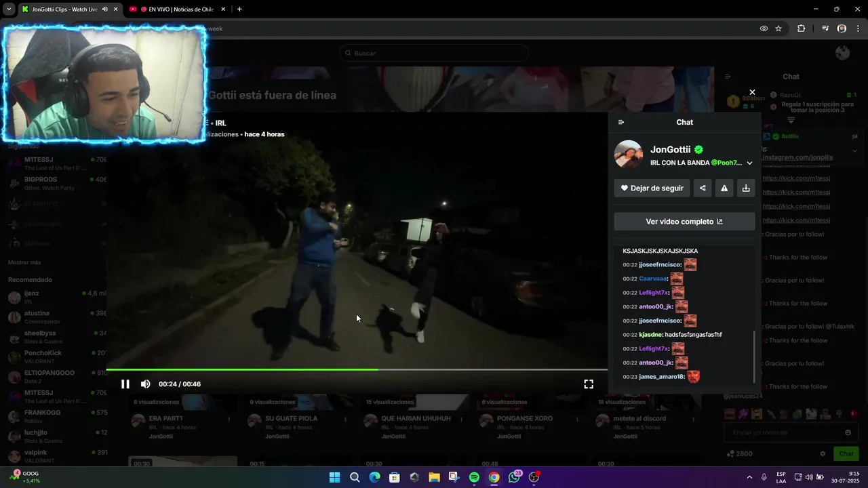Open the Chrome three-dot menu

point(859,28)
